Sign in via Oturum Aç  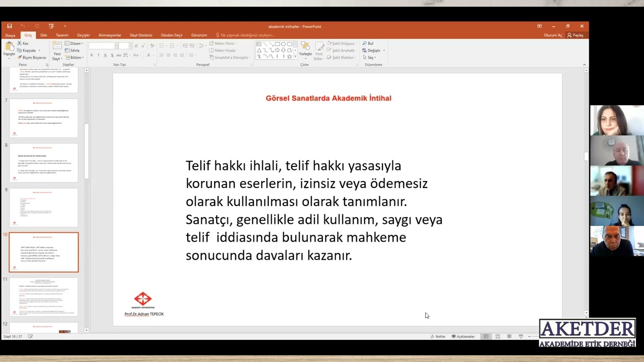552,35
